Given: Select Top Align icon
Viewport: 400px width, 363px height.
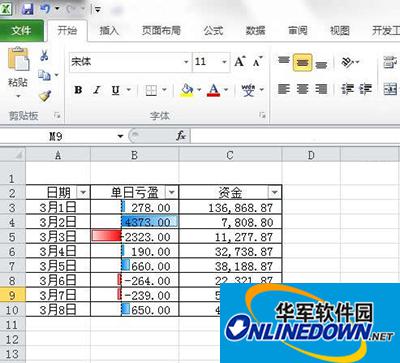Looking at the screenshot, I should click(x=284, y=62).
